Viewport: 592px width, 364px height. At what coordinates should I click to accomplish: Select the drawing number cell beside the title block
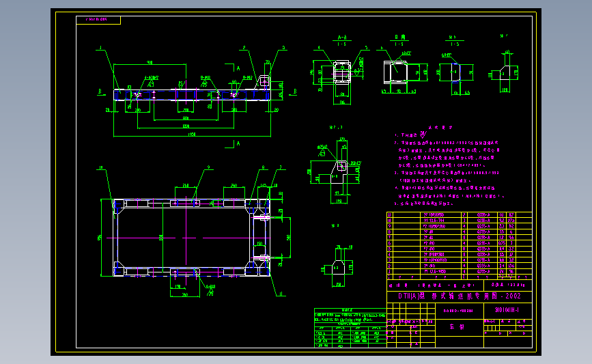click(x=508, y=310)
